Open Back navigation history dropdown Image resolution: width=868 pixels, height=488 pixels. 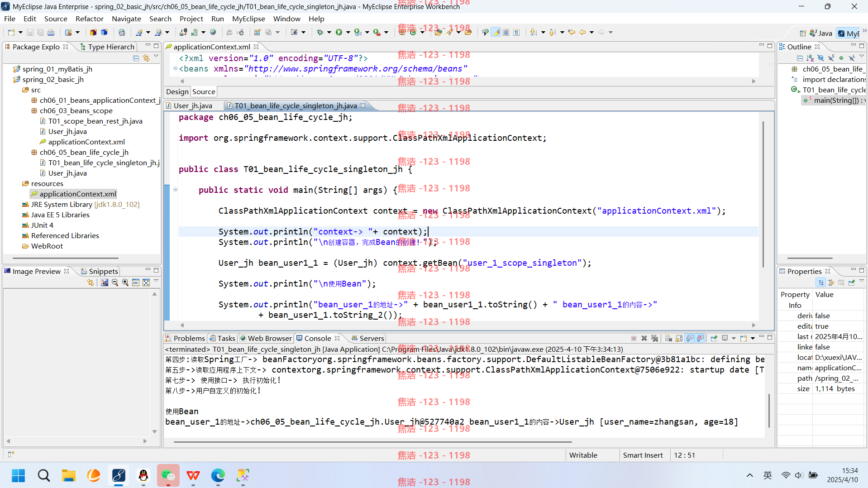click(x=591, y=32)
